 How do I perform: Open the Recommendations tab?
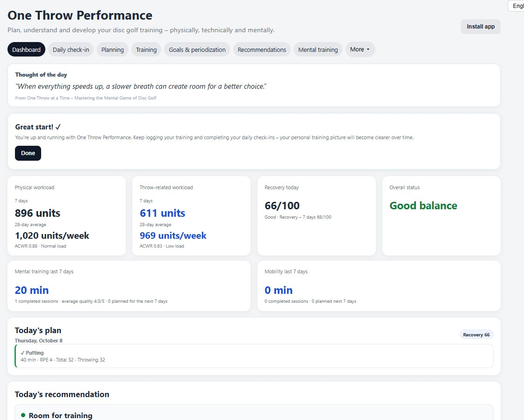(262, 50)
